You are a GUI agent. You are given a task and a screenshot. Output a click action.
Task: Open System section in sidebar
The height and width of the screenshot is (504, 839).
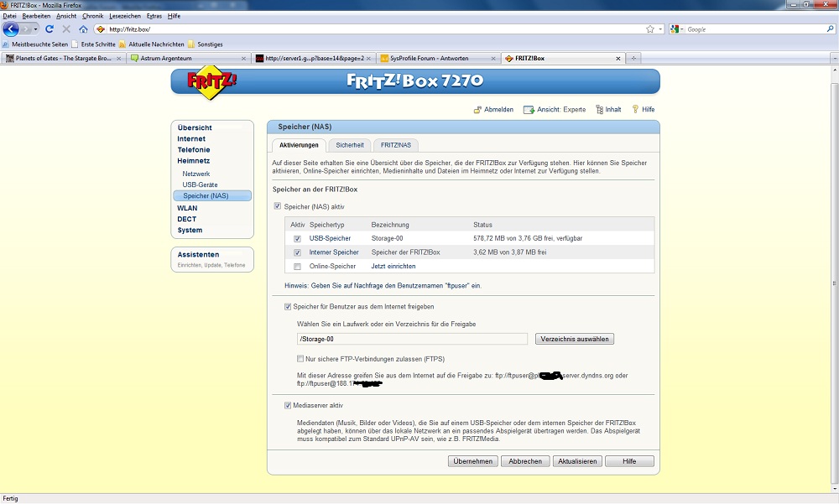tap(190, 230)
